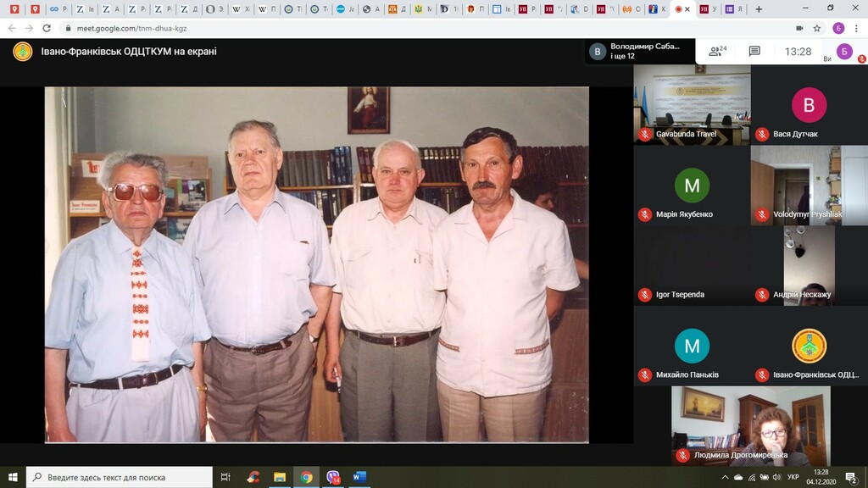Screen dimensions: 868x488
Task: Click the muted mic icon on Gavabunda Travel
Action: [x=644, y=134]
